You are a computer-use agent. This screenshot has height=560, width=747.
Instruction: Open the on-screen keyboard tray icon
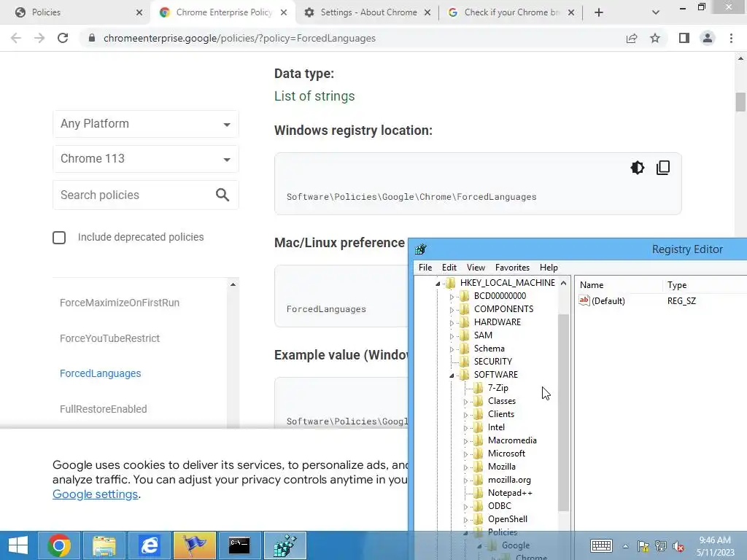pos(601,545)
